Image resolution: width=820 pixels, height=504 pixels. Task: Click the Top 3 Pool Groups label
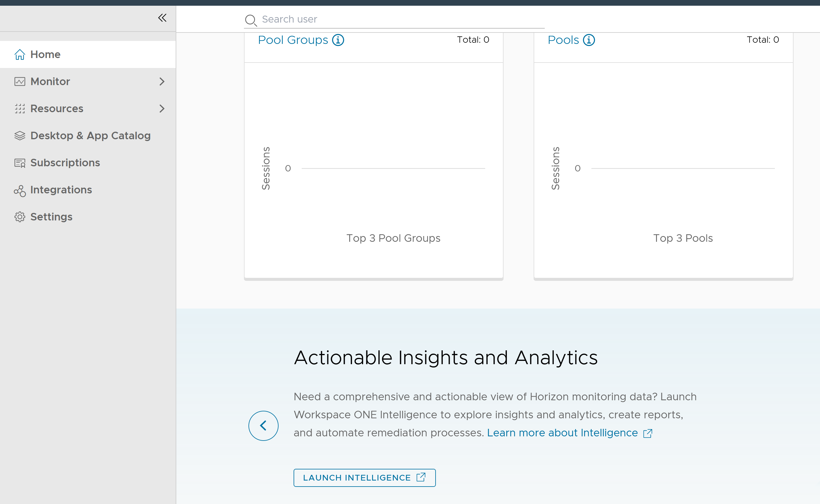(393, 238)
